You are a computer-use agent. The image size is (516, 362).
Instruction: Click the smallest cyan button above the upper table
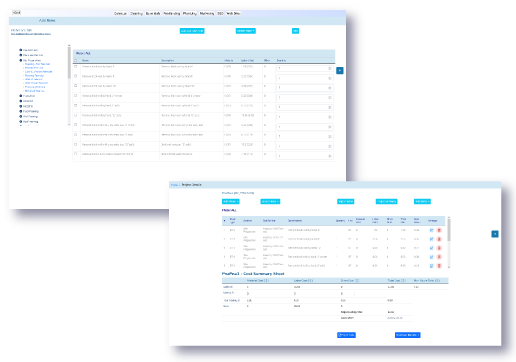[295, 31]
